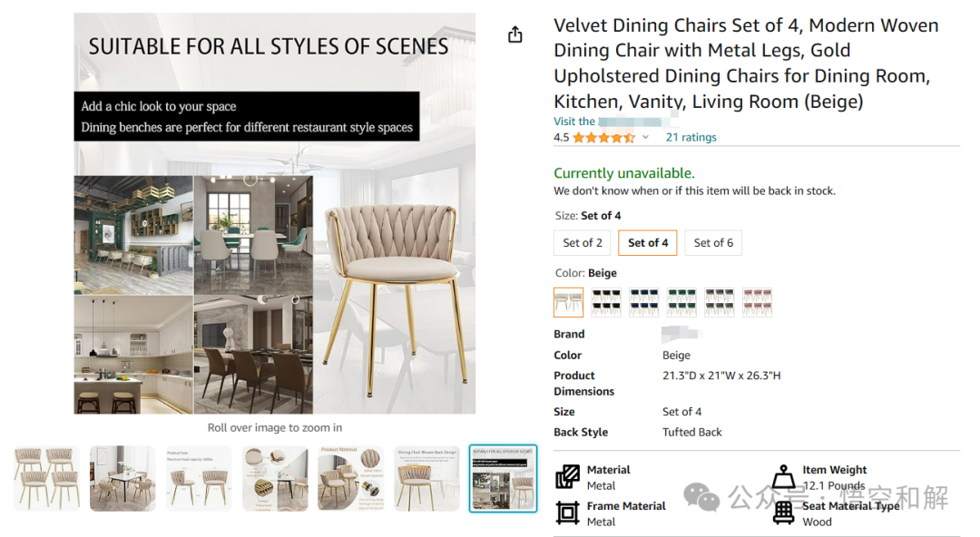Click the Seat Material Type chair icon
Viewport: 980px width, 537px height.
(x=783, y=513)
